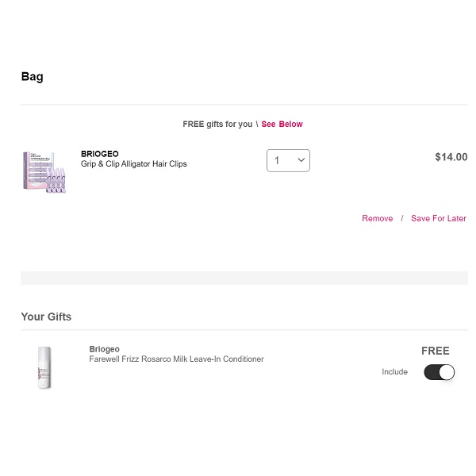The width and height of the screenshot is (476, 476).
Task: Click the Briogeo brand name on the gift
Action: (105, 349)
